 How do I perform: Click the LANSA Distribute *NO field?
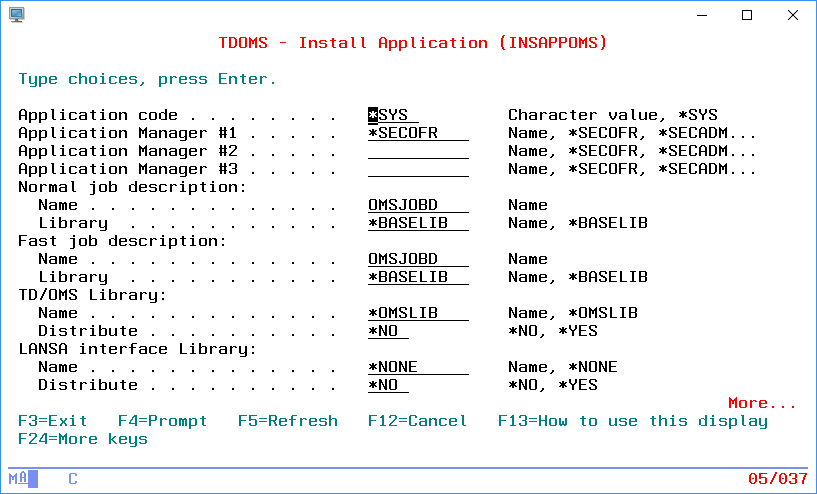(388, 385)
